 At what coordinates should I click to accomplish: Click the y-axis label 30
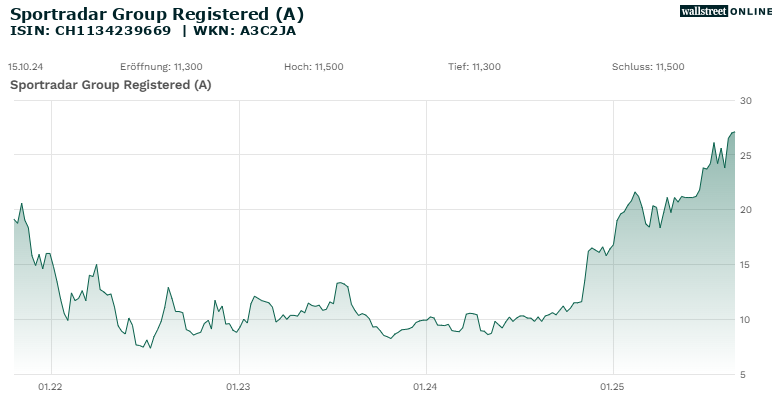tap(746, 101)
